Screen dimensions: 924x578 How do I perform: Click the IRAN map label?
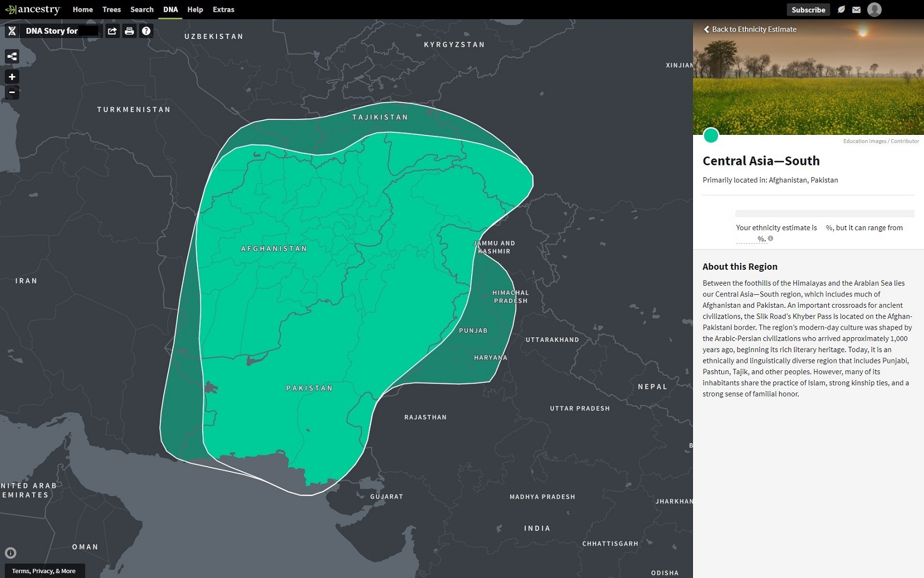click(x=26, y=281)
